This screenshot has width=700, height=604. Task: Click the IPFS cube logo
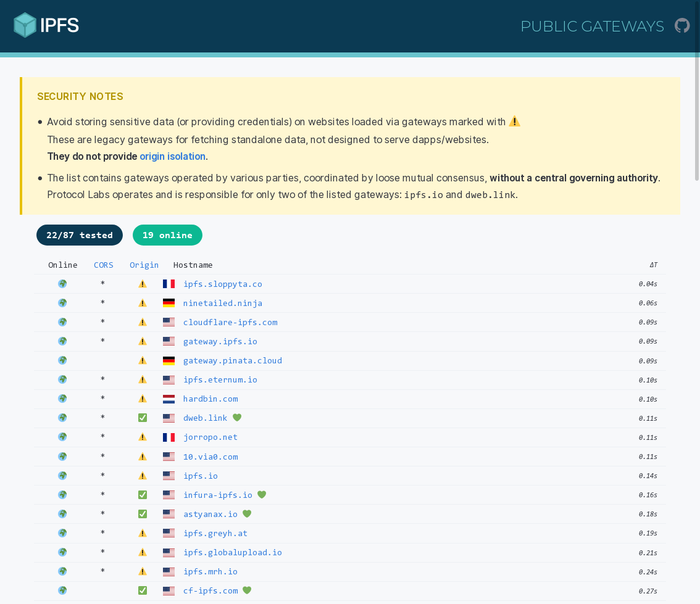pyautogui.click(x=25, y=25)
